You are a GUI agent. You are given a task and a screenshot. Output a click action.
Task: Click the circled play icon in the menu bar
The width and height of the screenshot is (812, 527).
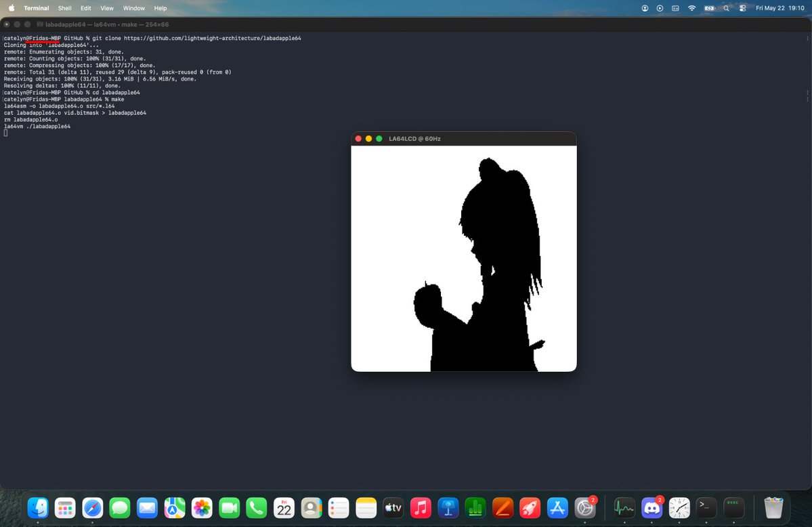(660, 8)
